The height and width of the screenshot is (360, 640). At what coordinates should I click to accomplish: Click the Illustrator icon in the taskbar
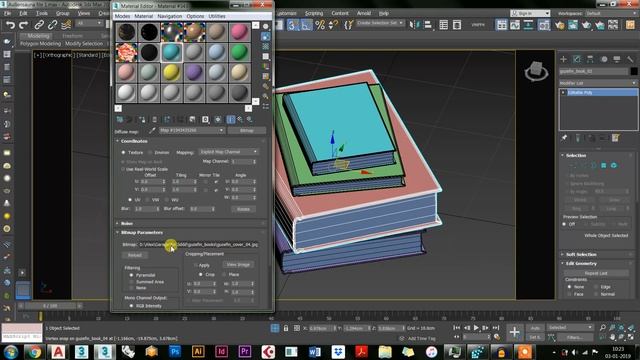[x=198, y=351]
